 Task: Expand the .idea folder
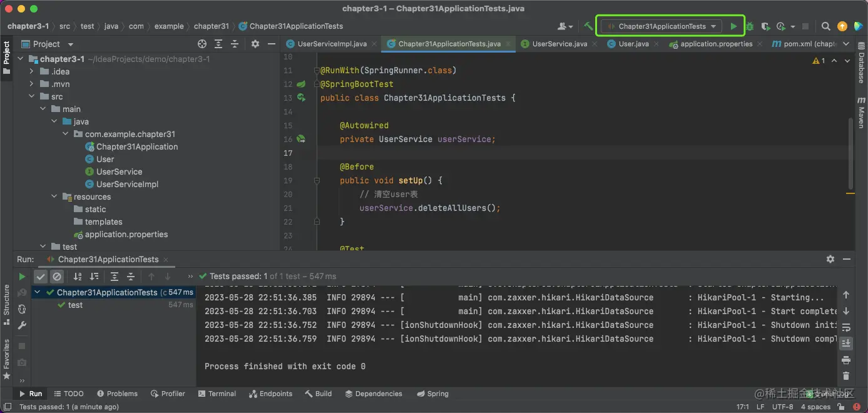pos(32,71)
